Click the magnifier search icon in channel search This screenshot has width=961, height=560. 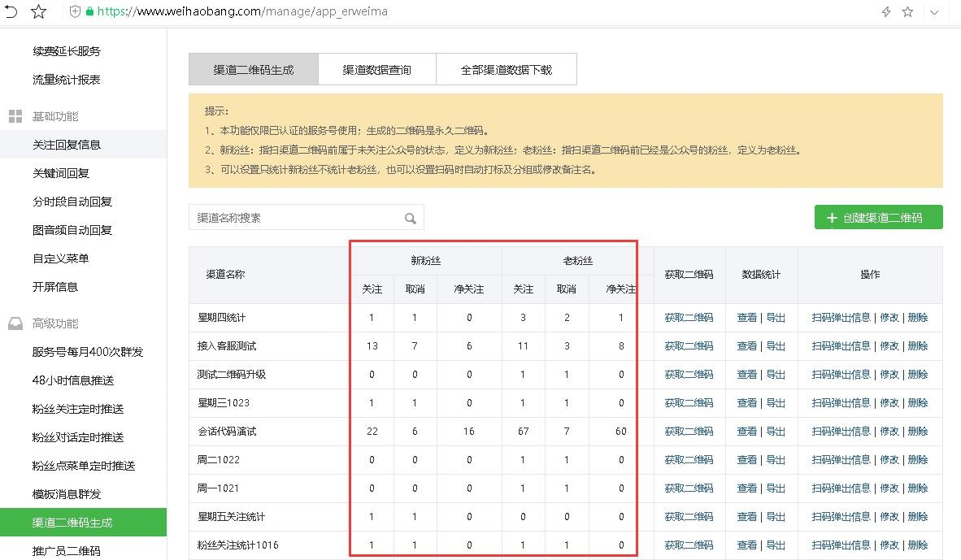(410, 218)
